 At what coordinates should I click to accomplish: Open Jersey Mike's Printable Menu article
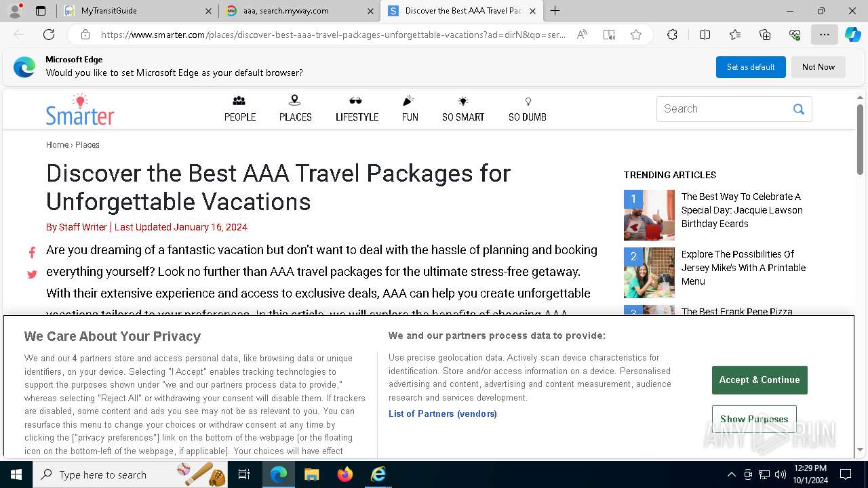coord(743,268)
